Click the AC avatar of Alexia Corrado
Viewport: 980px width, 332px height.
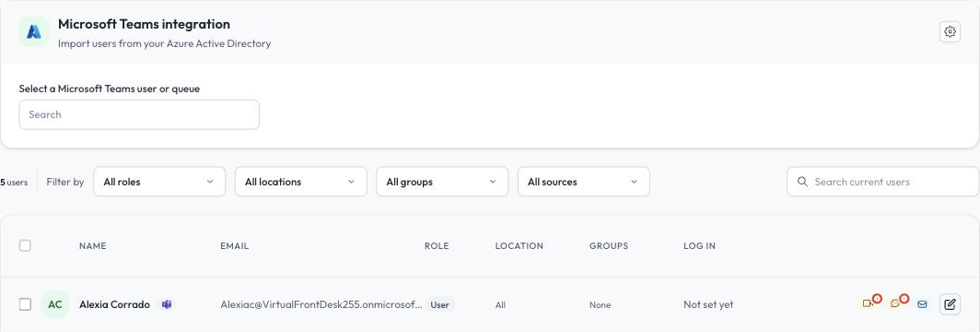(55, 304)
